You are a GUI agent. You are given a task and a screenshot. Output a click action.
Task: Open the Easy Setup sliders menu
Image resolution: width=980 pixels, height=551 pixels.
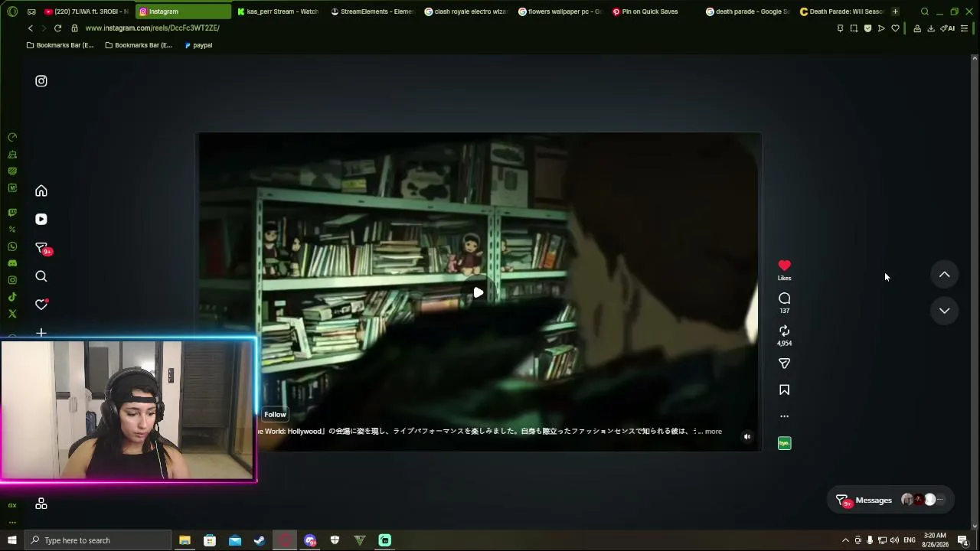pyautogui.click(x=964, y=28)
